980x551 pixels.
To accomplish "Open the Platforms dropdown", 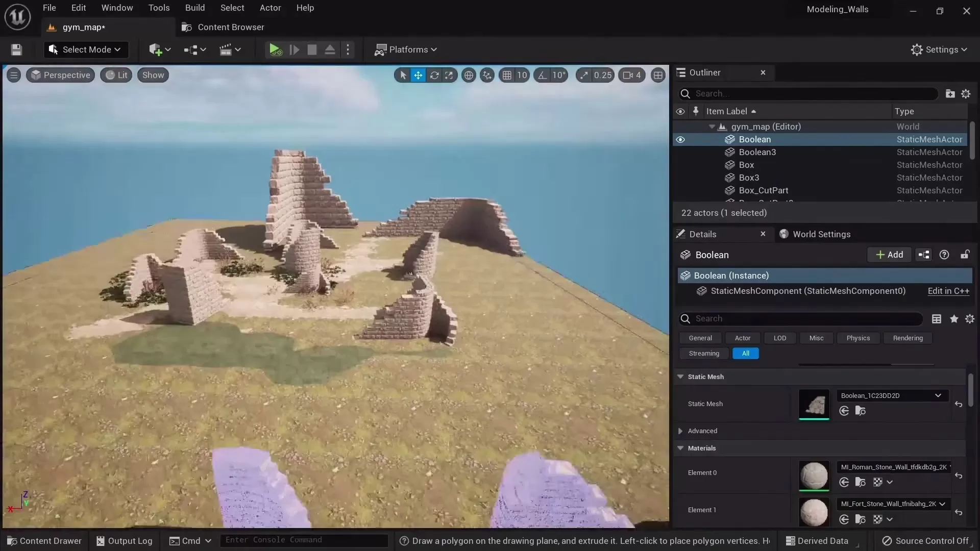I will coord(406,49).
